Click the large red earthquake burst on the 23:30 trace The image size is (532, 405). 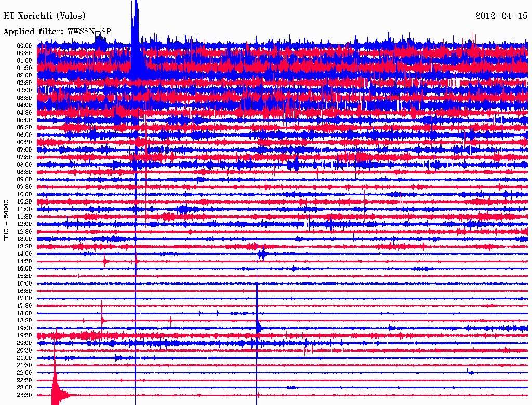58,390
